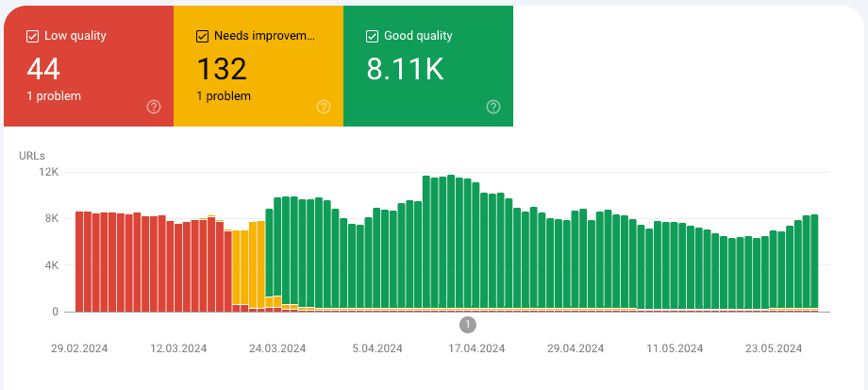Click the 44 count in red card
The image size is (868, 390).
coord(43,69)
